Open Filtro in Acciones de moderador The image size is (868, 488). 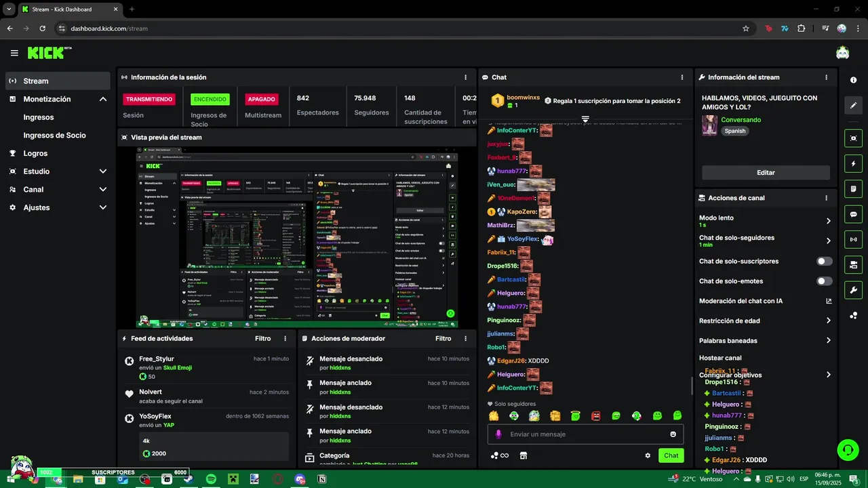coord(443,338)
